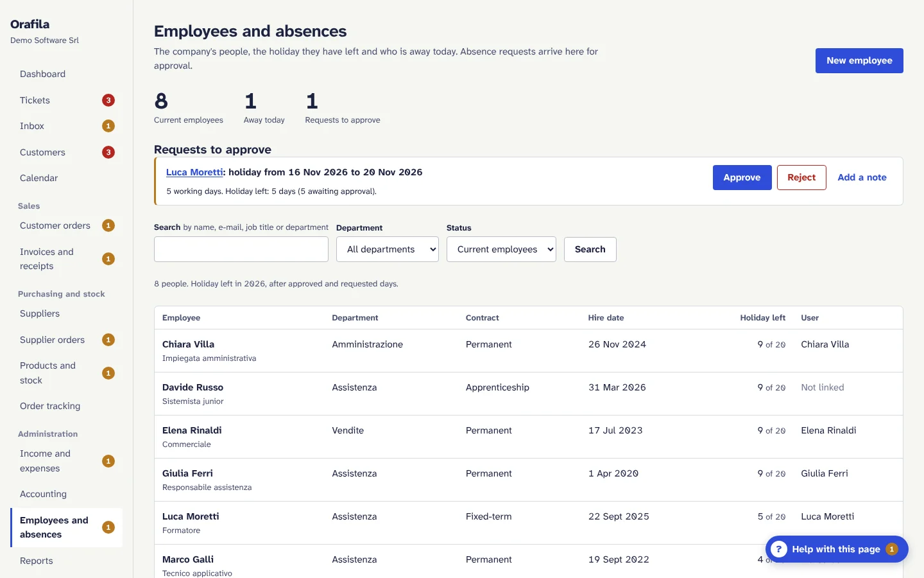Click the 'Amministrazione' department cell
The width and height of the screenshot is (924, 578).
click(x=367, y=344)
